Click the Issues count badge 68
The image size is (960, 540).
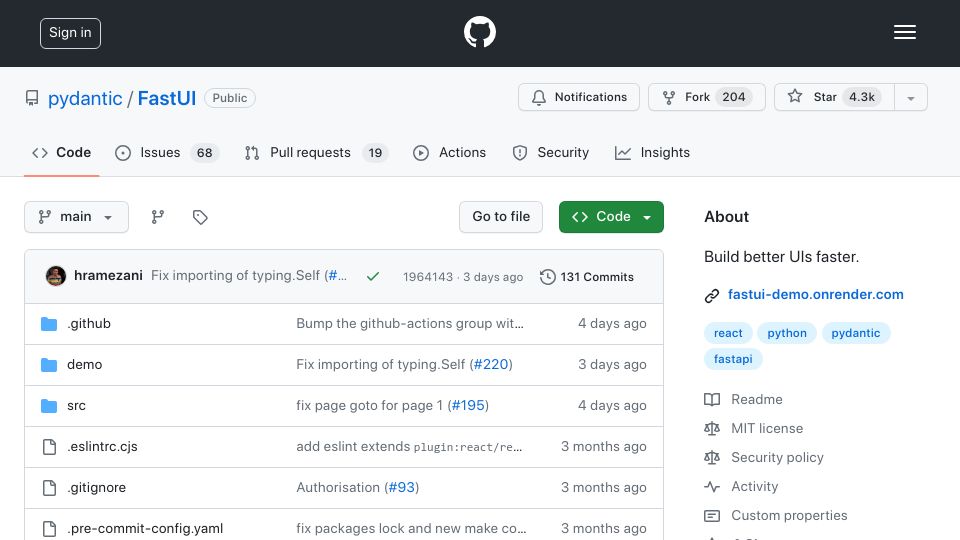pos(204,152)
